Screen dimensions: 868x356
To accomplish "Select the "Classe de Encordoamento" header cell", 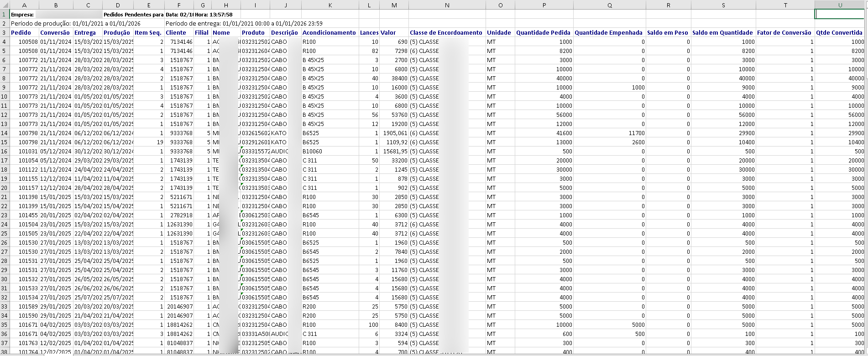I will pyautogui.click(x=446, y=32).
